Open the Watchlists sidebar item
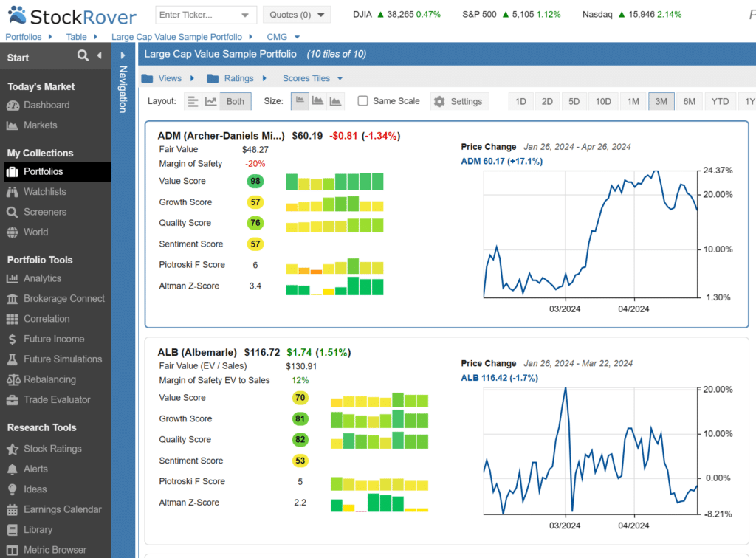The width and height of the screenshot is (756, 558). [44, 191]
